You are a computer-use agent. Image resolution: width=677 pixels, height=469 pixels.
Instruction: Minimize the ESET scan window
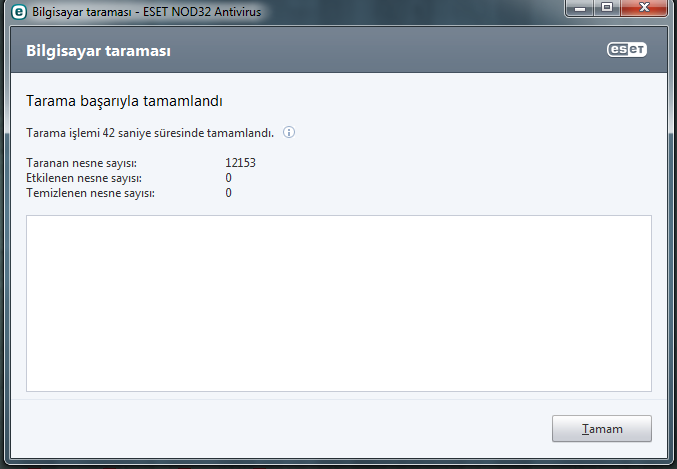tap(580, 8)
